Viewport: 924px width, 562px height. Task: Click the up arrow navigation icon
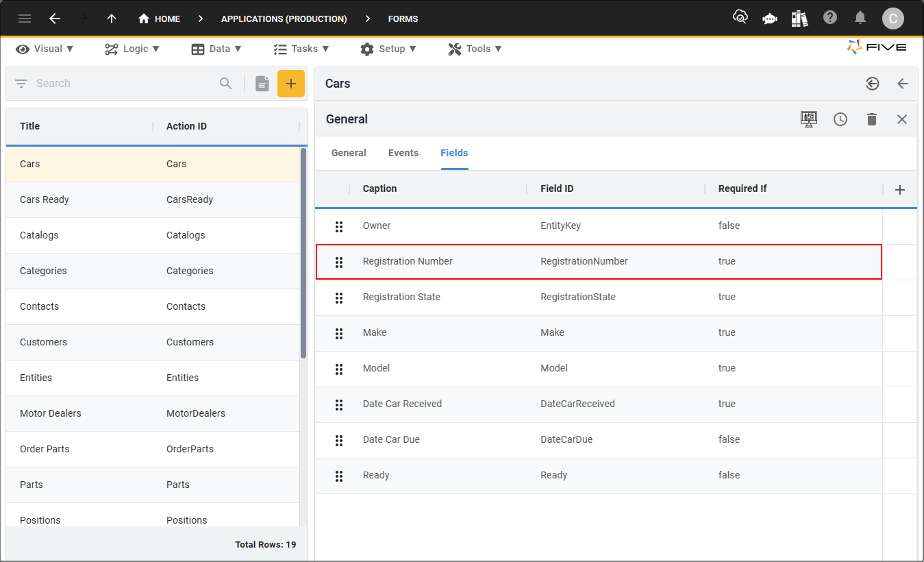coord(112,19)
